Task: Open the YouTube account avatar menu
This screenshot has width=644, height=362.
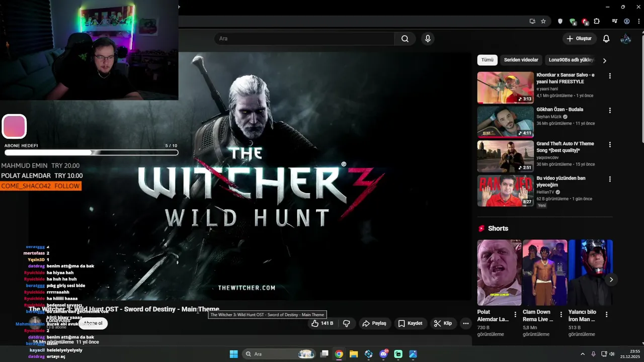Action: point(626,39)
